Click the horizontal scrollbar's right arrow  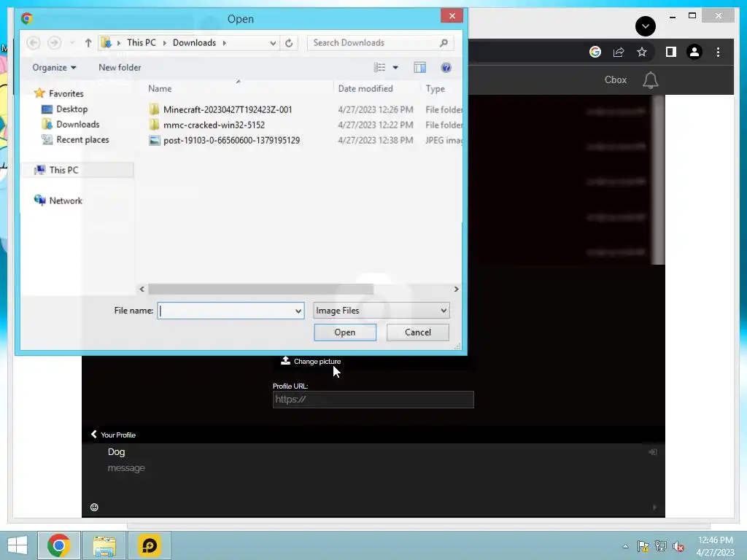(x=456, y=289)
